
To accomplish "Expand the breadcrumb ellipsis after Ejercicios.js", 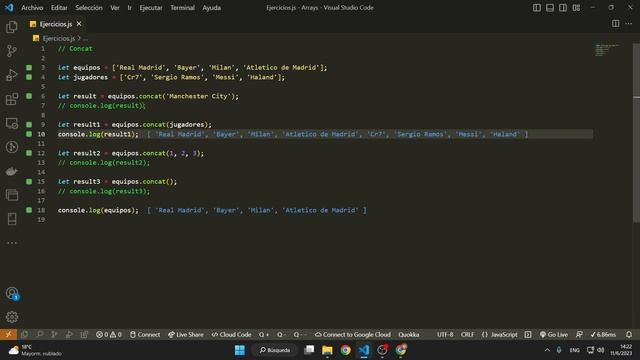I will pyautogui.click(x=85, y=38).
